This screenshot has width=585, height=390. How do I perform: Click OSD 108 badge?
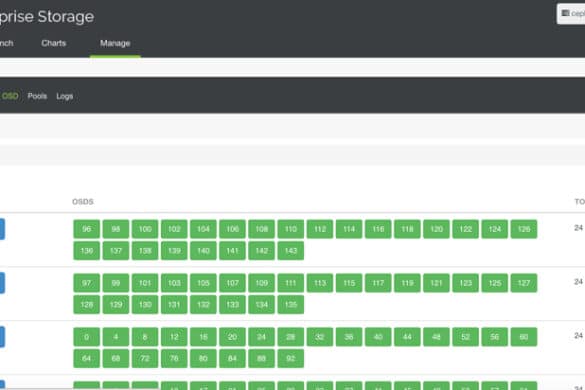click(262, 229)
